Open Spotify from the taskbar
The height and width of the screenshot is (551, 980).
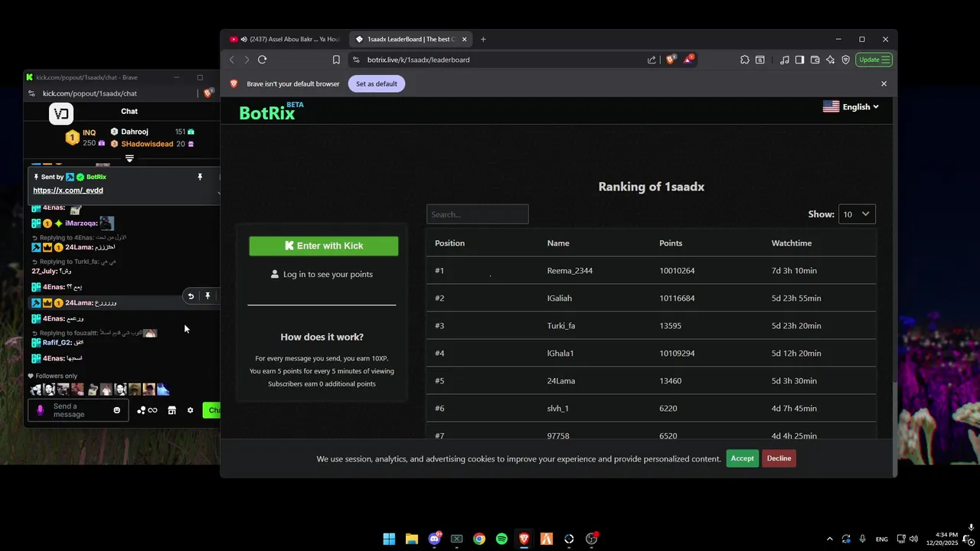(x=501, y=539)
